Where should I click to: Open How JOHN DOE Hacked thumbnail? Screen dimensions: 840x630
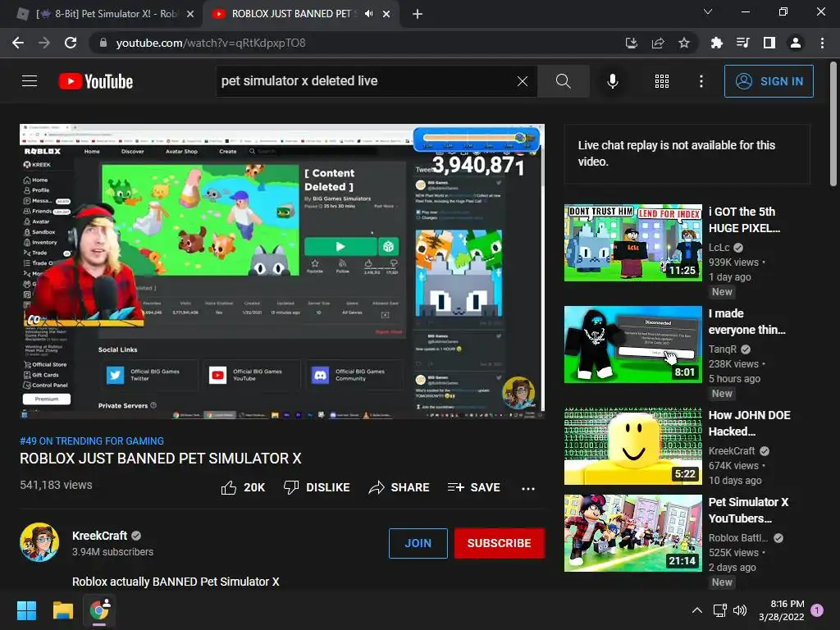[x=632, y=446]
